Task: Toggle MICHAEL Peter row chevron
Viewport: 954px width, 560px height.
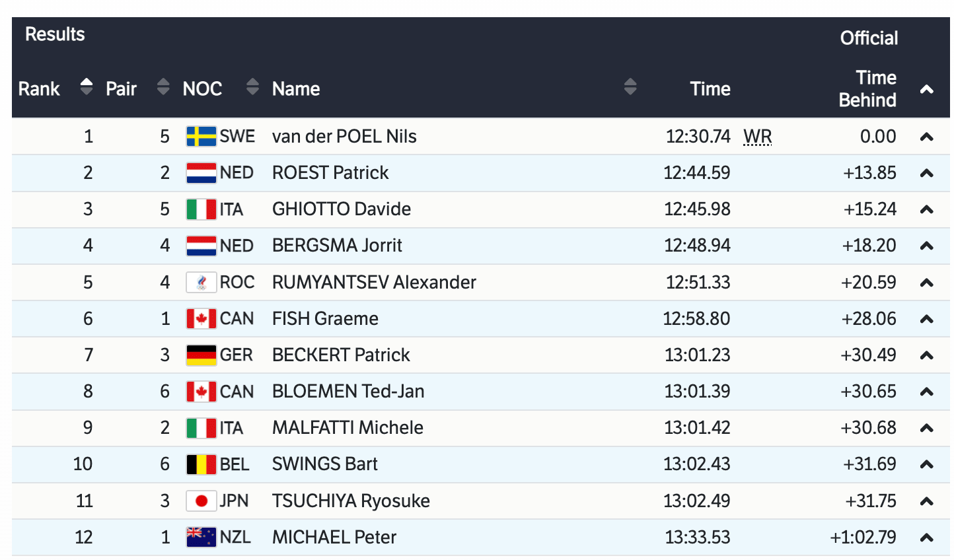Action: pos(926,538)
